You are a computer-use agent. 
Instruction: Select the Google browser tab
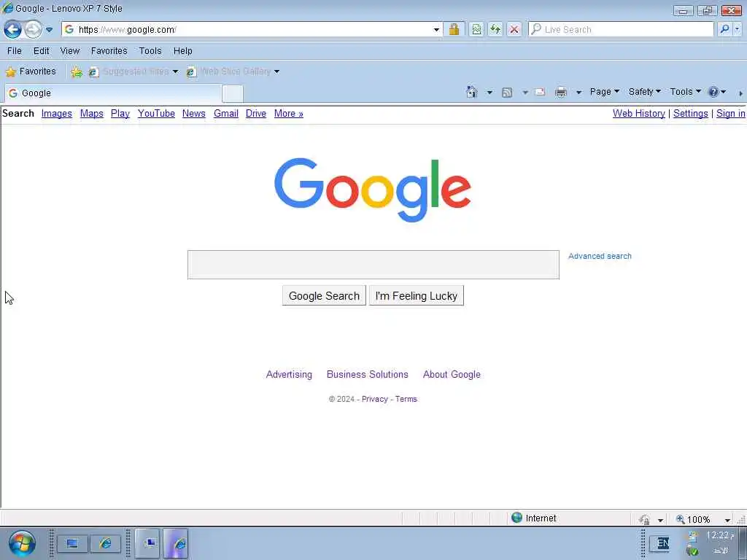113,93
